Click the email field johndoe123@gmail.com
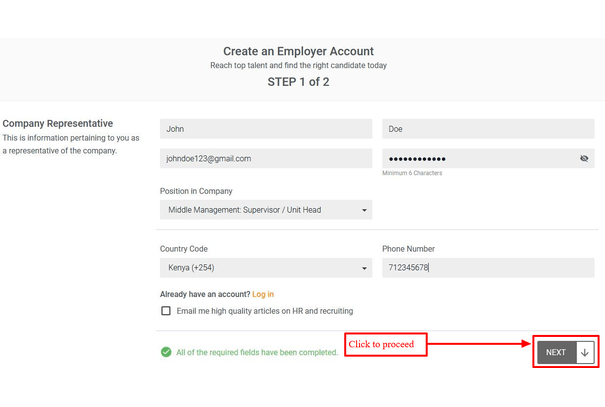This screenshot has height=407, width=605. pos(266,159)
